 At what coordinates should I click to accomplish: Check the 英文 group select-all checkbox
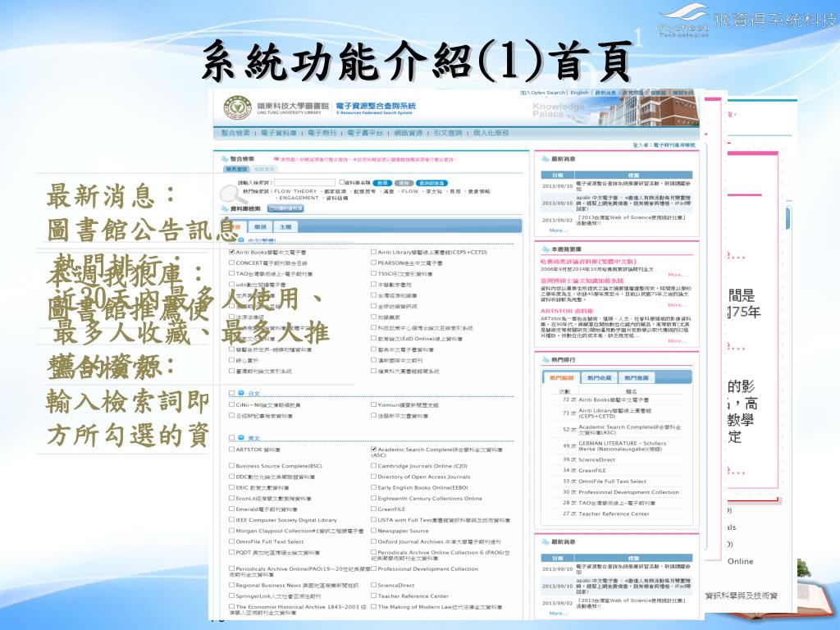click(x=231, y=438)
